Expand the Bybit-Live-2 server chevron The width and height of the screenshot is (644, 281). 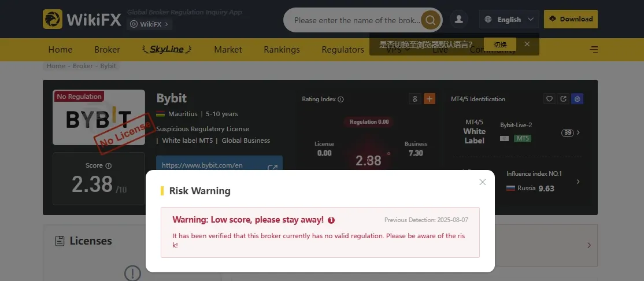pos(578,132)
